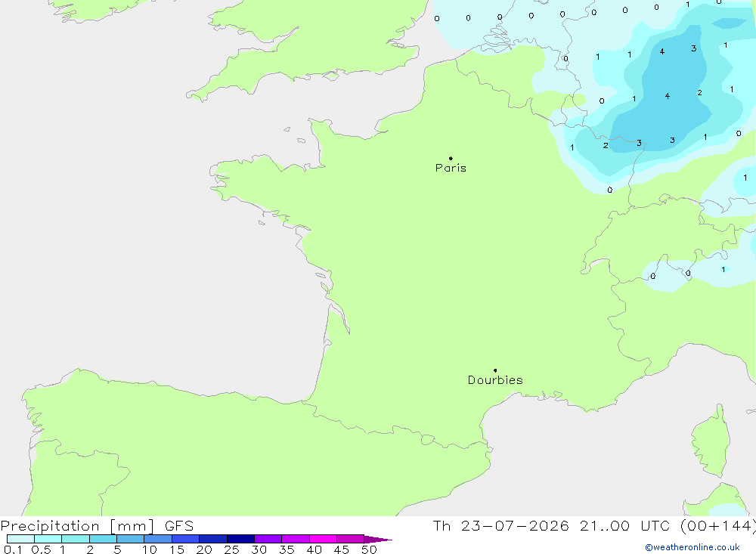Open the weatheronline.co.uk copyright link

coord(692,547)
